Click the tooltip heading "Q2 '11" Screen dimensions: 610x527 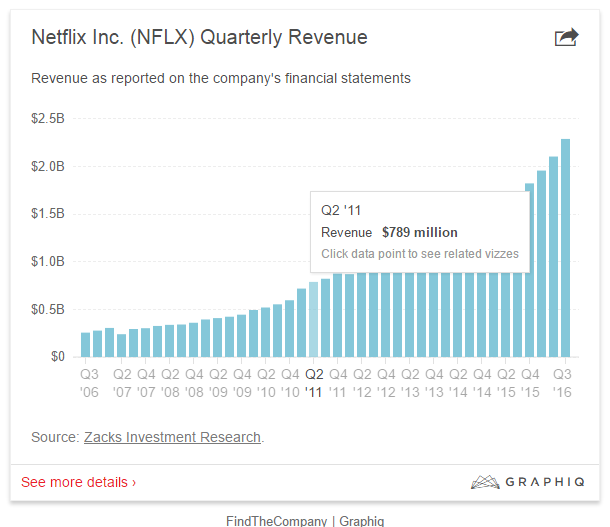pos(341,210)
